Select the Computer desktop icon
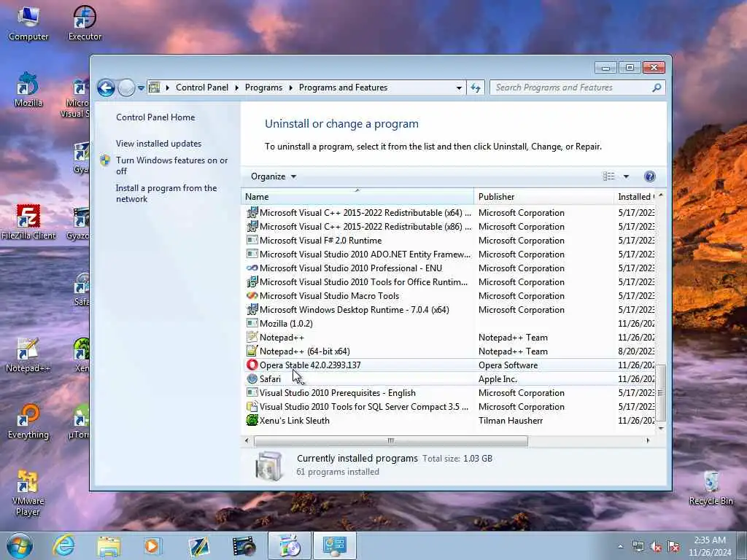 28,23
